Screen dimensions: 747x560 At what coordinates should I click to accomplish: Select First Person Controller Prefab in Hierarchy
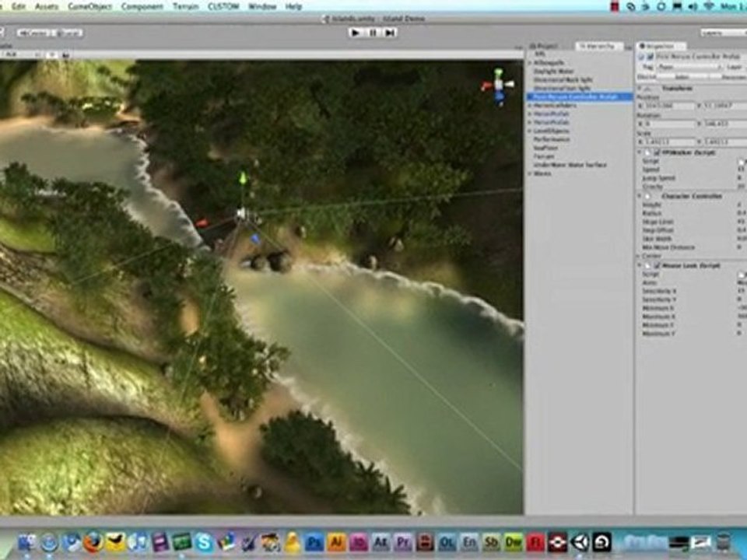click(580, 96)
